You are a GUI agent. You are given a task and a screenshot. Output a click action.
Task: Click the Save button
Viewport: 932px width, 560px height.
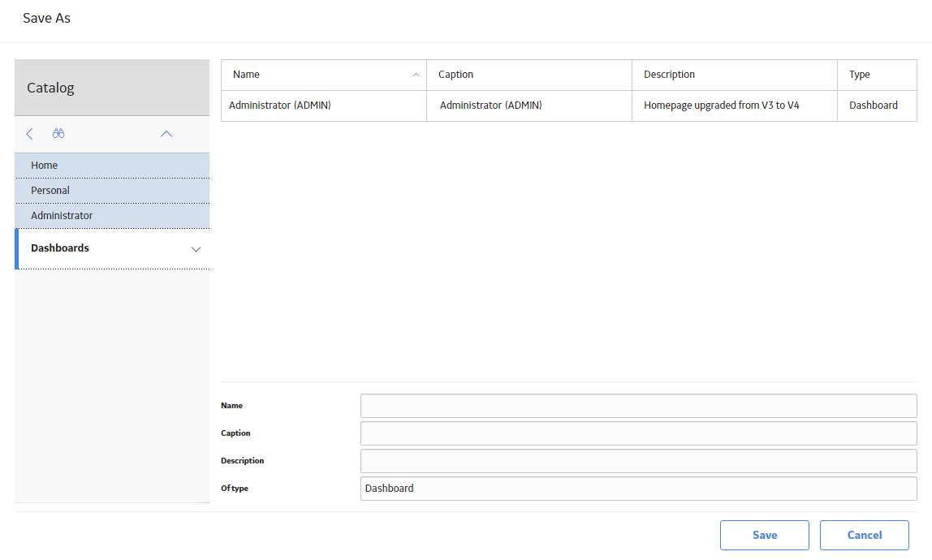click(x=765, y=535)
